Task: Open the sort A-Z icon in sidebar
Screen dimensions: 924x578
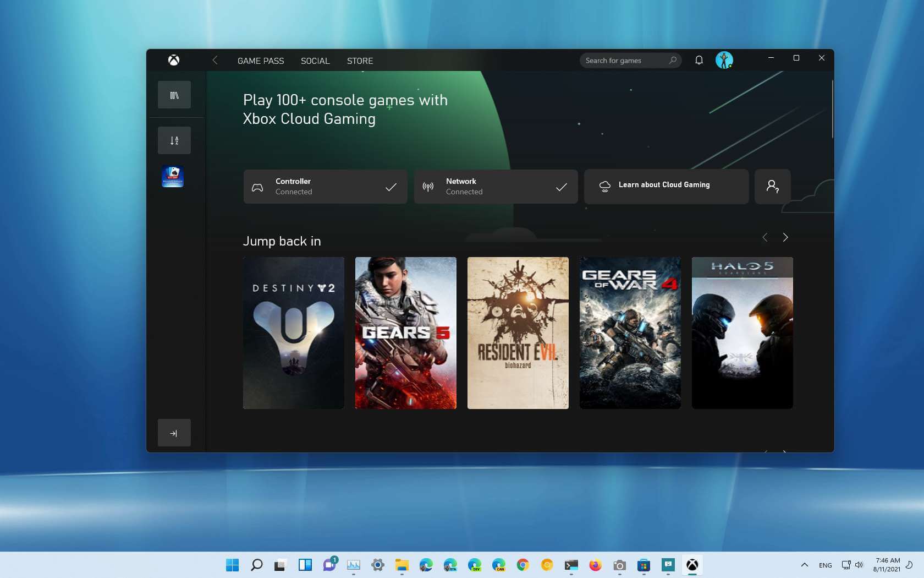Action: point(174,140)
